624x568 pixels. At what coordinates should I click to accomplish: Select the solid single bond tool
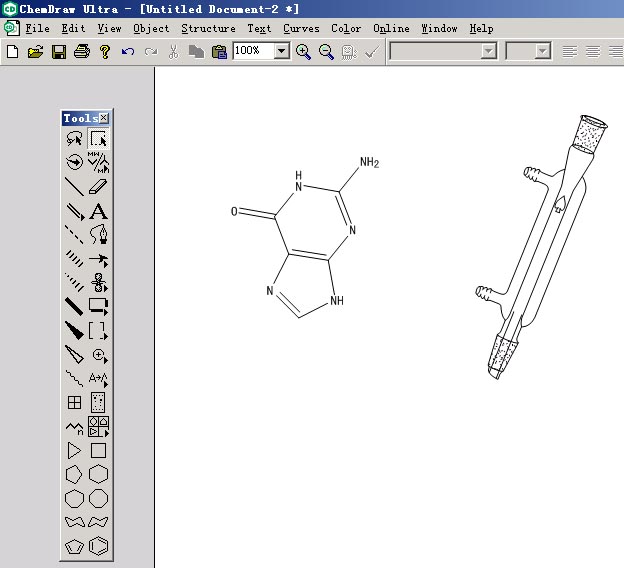(x=74, y=187)
